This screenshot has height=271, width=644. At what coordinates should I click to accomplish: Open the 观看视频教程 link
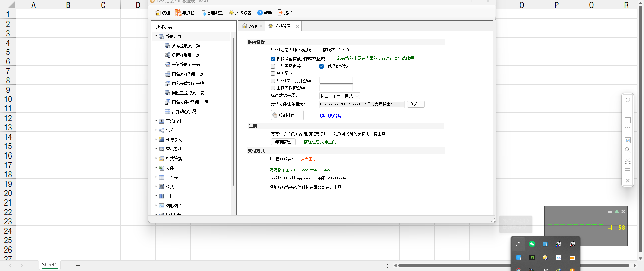tap(330, 116)
